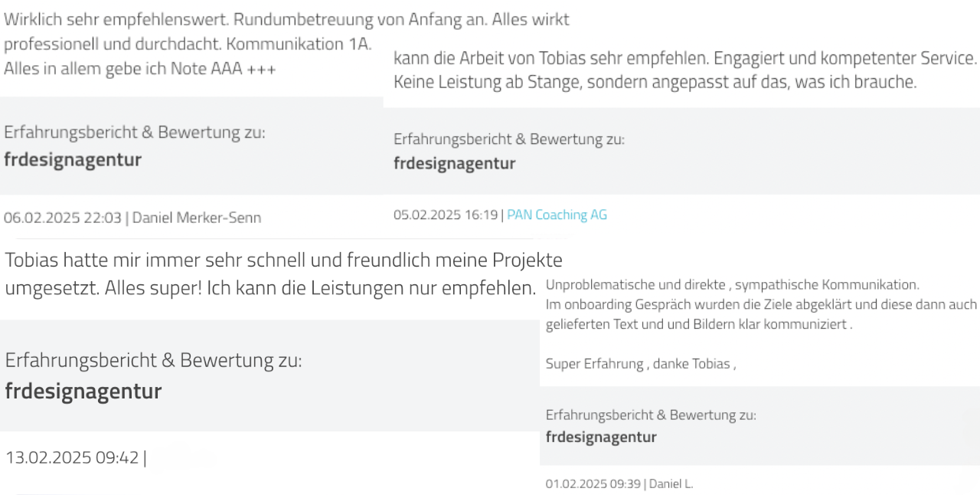Click the review text 'Tobias hatte mir immer sehr schnell'

point(270,274)
